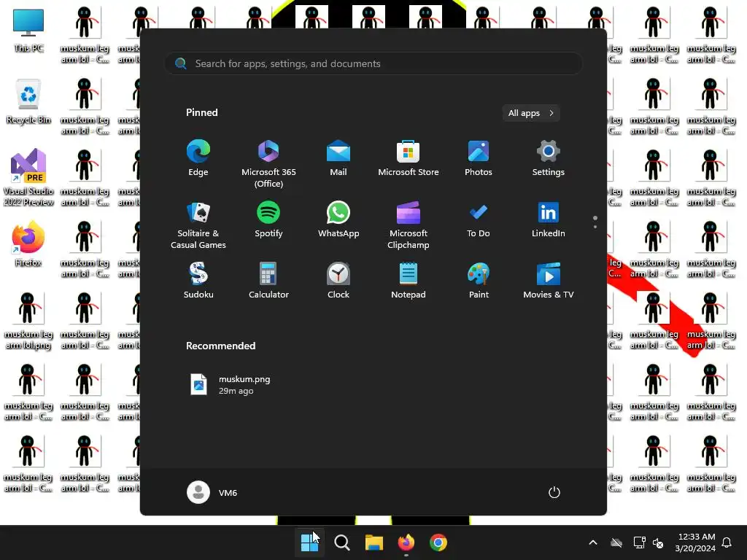
Task: Open the Sudoku game
Action: click(198, 281)
